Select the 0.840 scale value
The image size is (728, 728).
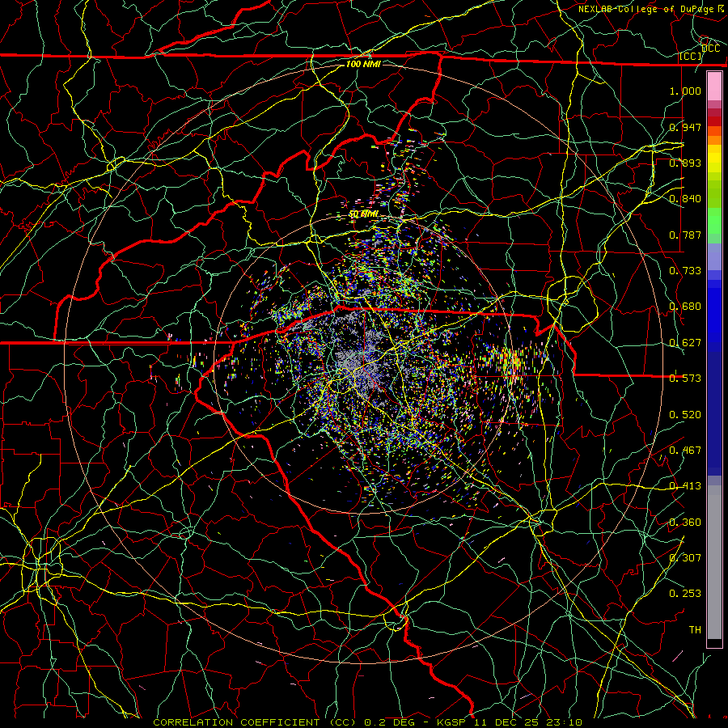tap(685, 199)
